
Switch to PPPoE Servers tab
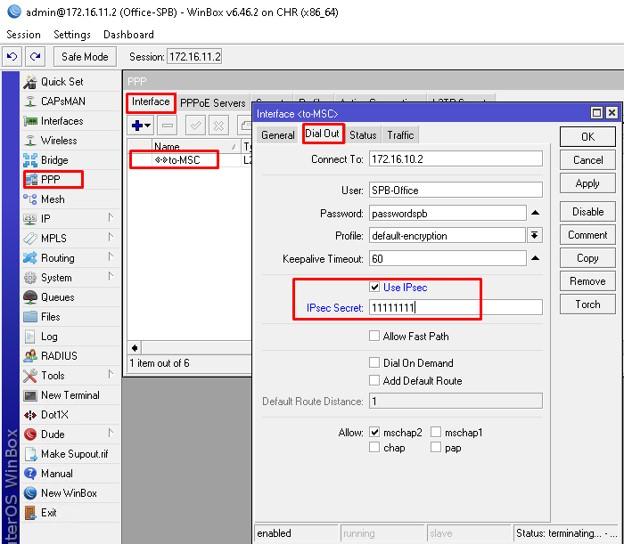pos(213,103)
